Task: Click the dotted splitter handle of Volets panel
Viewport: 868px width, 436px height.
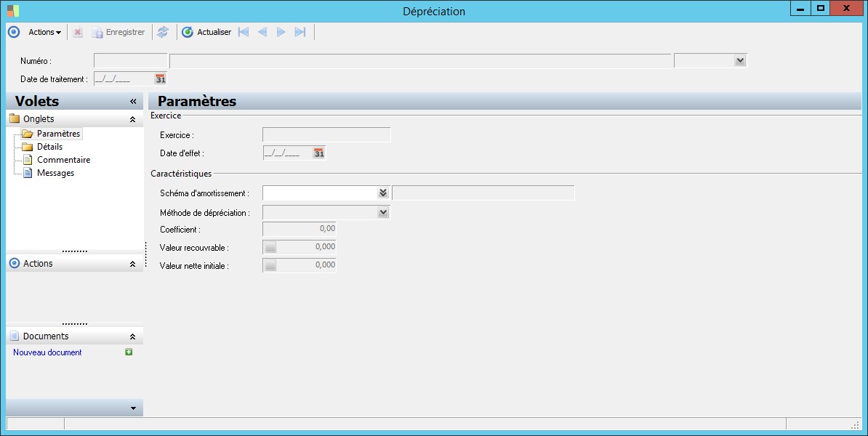Action: (145, 254)
